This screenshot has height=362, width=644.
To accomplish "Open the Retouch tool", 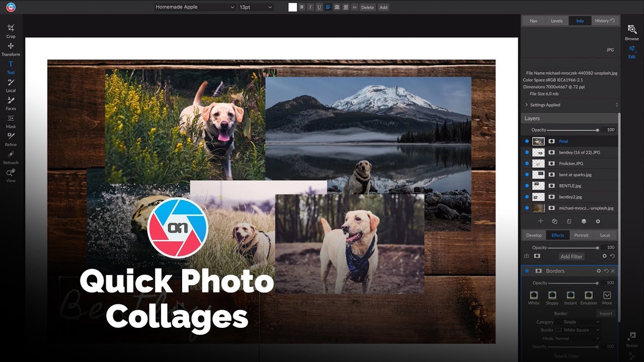I will click(x=11, y=157).
